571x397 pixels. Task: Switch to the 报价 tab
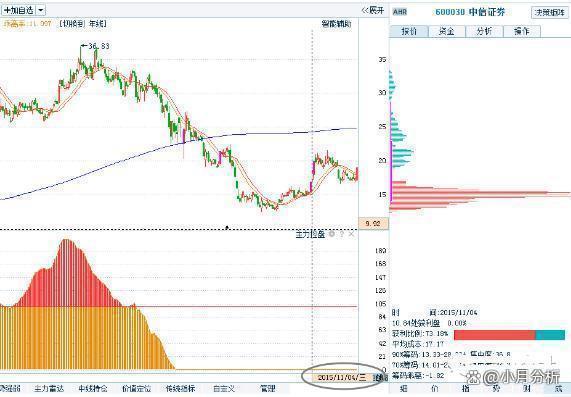pyautogui.click(x=409, y=31)
